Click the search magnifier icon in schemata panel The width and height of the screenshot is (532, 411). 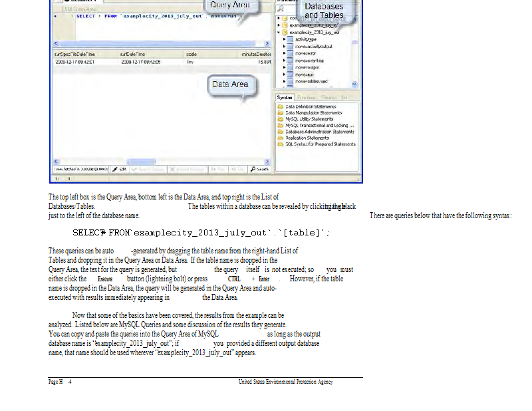point(281,9)
